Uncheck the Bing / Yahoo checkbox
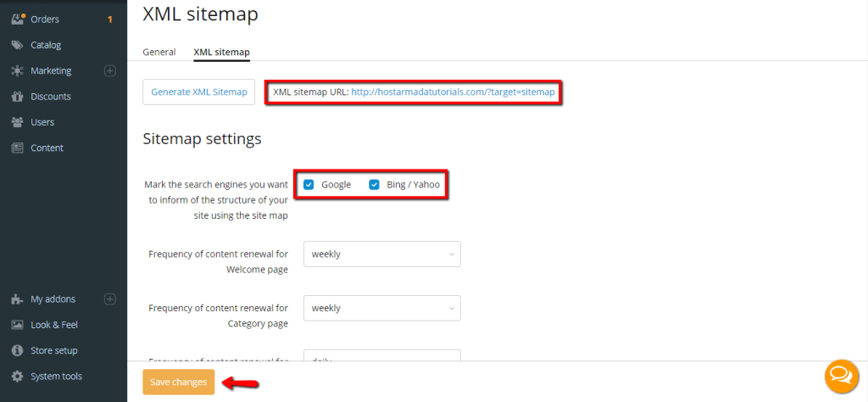 (x=375, y=185)
